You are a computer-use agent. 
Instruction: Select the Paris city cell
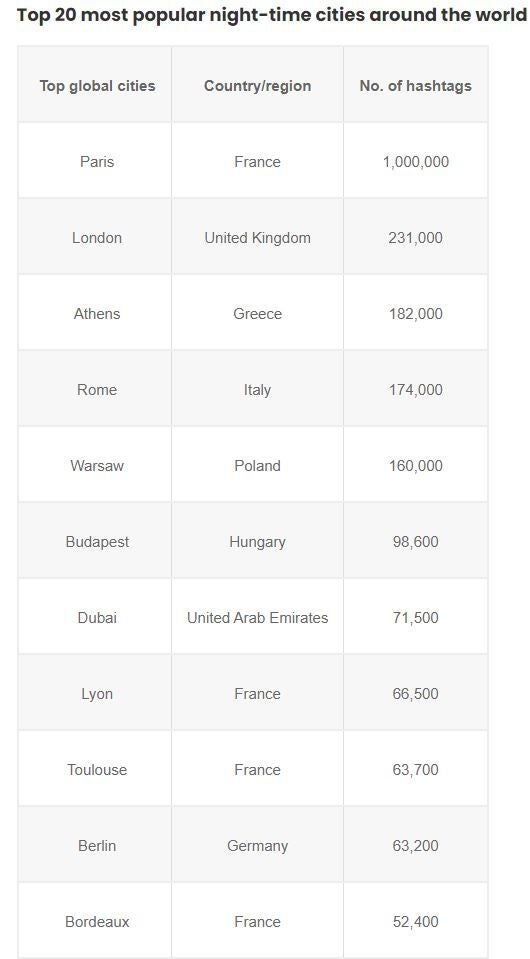click(x=97, y=161)
